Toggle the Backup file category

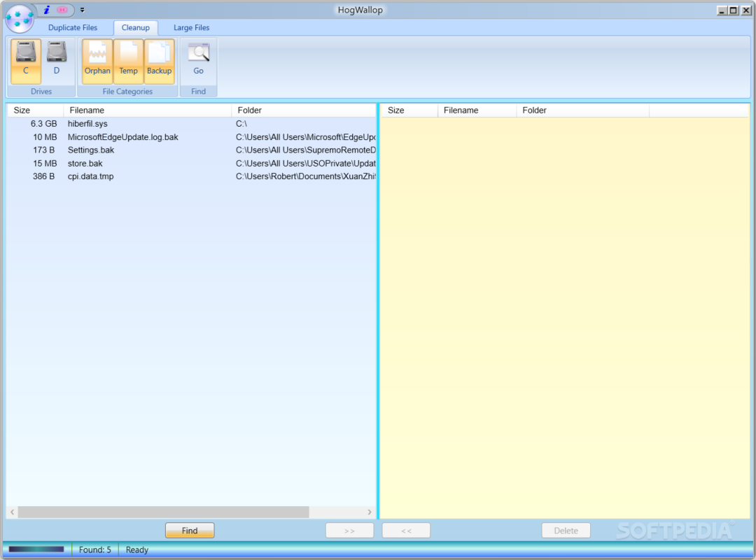pyautogui.click(x=159, y=61)
